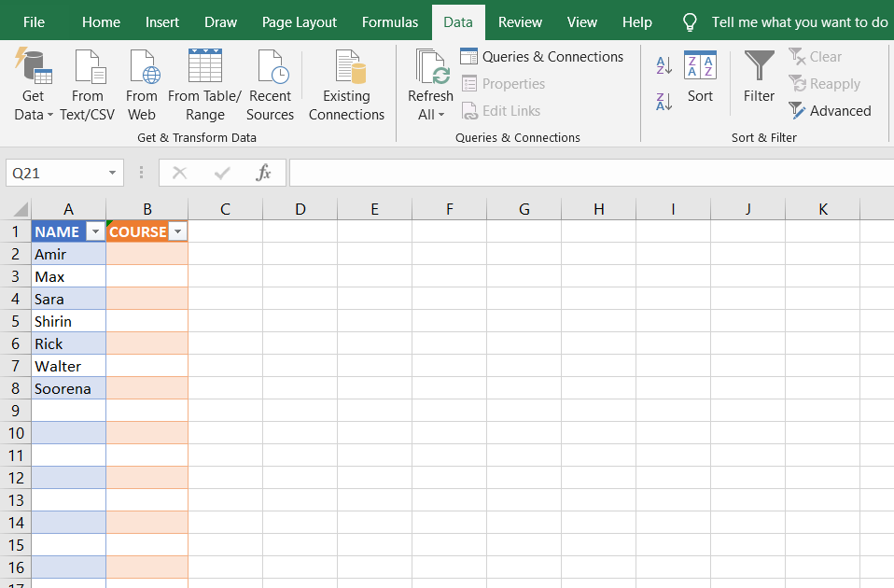Open the Get Data menu
The height and width of the screenshot is (588, 894).
click(33, 84)
